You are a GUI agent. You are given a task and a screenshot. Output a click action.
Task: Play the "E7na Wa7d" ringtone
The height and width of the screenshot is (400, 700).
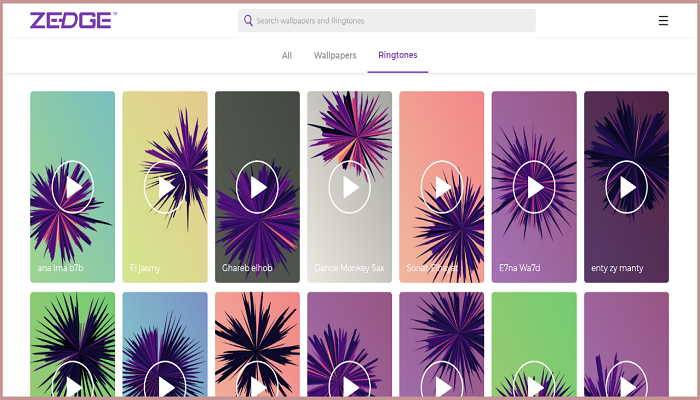pyautogui.click(x=535, y=187)
